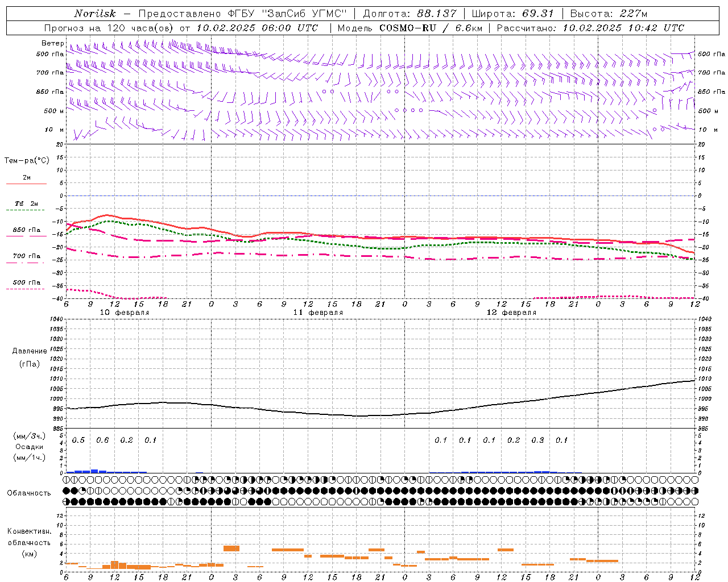Image resolution: width=728 pixels, height=582 pixels.
Task: Click "Прогноз на 120 часа(ов)" header text
Action: coord(110,28)
